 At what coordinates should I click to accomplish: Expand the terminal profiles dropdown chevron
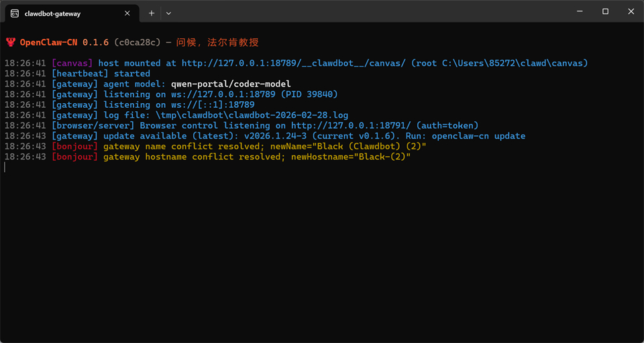168,13
